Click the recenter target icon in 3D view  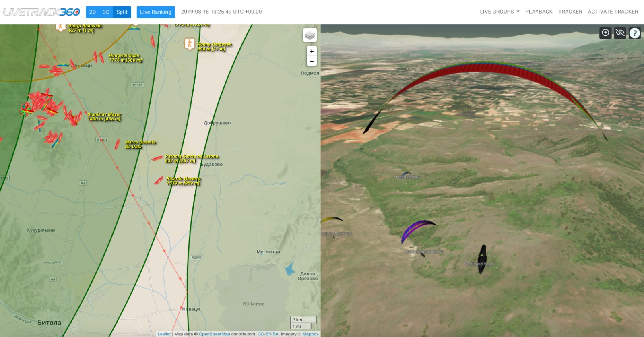click(x=605, y=33)
